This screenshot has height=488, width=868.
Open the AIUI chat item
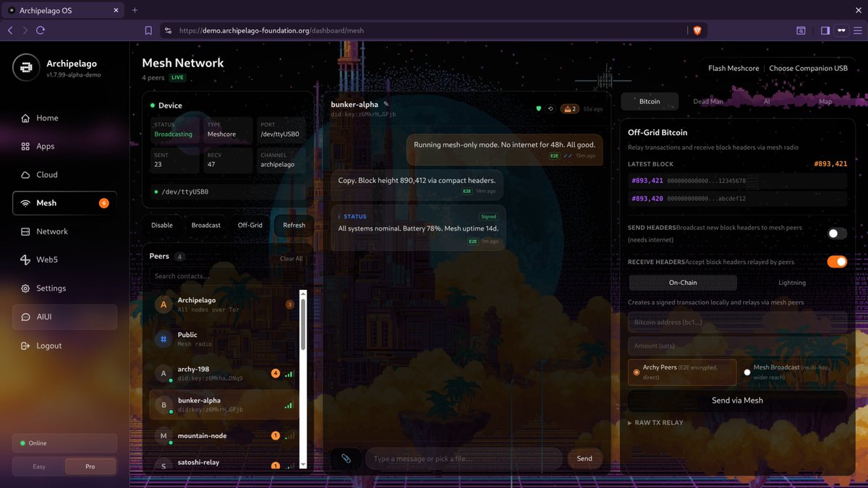pyautogui.click(x=64, y=317)
